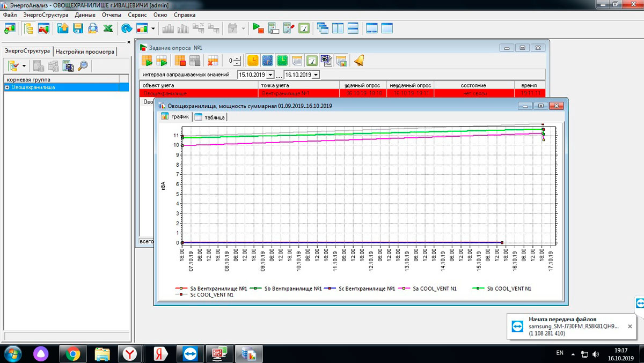The image size is (644, 363).
Task: Click the orange clock icon in survey toolbar
Action: pyautogui.click(x=252, y=61)
